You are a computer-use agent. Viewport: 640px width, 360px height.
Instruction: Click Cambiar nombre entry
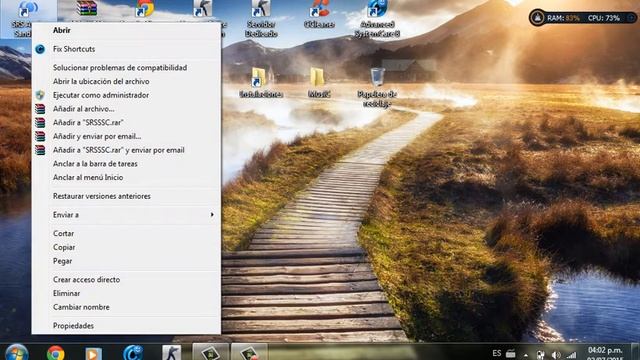tap(126, 307)
